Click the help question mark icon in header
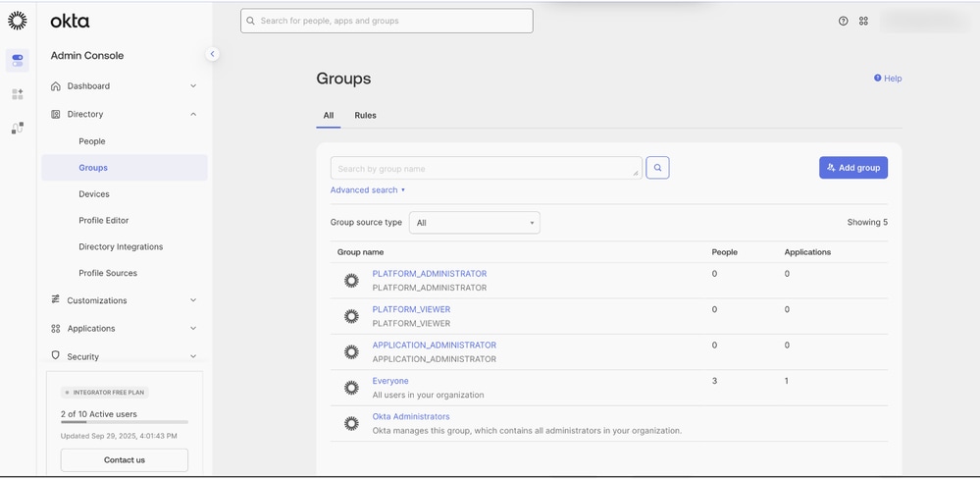The height and width of the screenshot is (479, 980). [x=843, y=21]
